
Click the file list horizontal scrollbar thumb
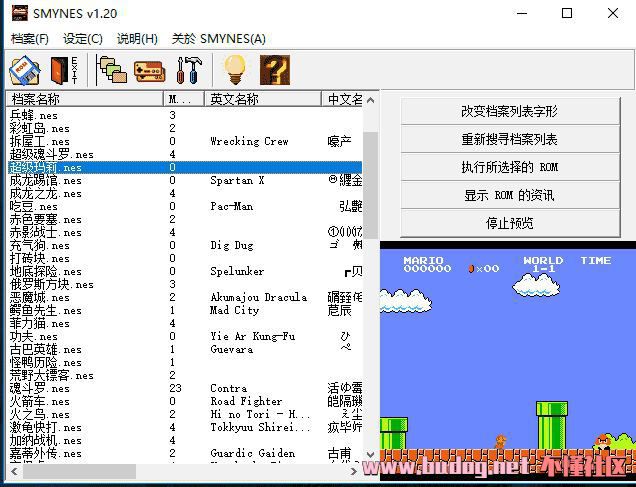79,471
